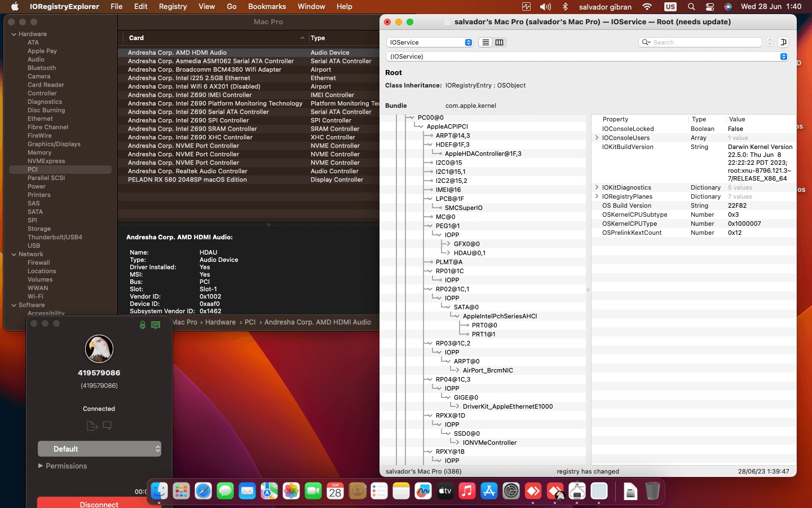Click Hardware in the path bar
The image size is (812, 508).
pos(220,322)
